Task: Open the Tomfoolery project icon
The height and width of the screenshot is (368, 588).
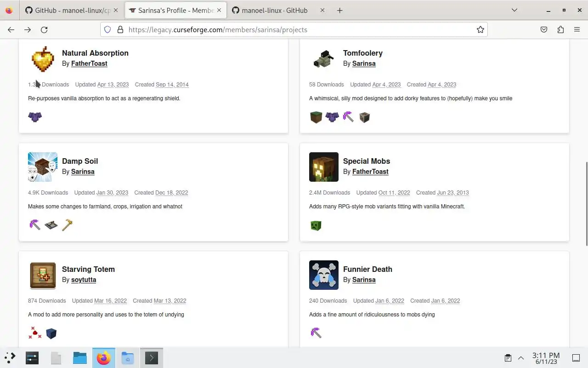Action: pyautogui.click(x=324, y=59)
